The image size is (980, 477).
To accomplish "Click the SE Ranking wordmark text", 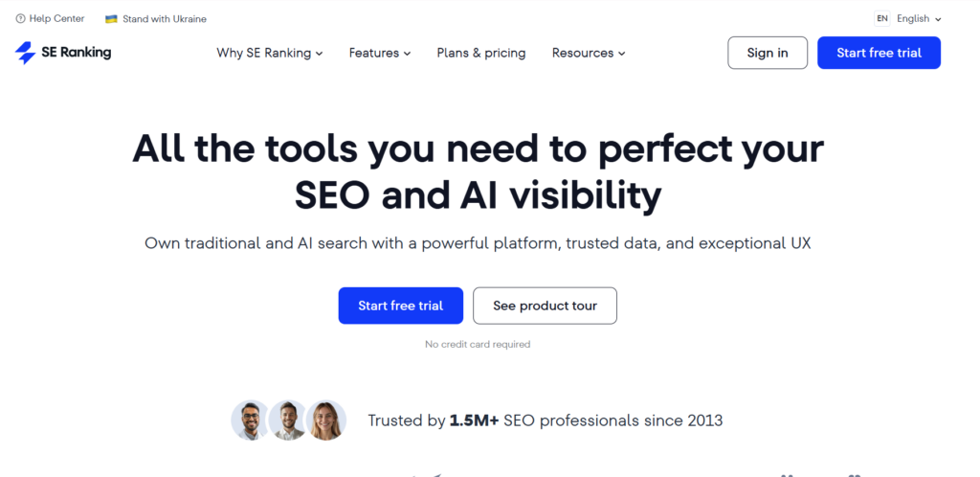I will (76, 53).
